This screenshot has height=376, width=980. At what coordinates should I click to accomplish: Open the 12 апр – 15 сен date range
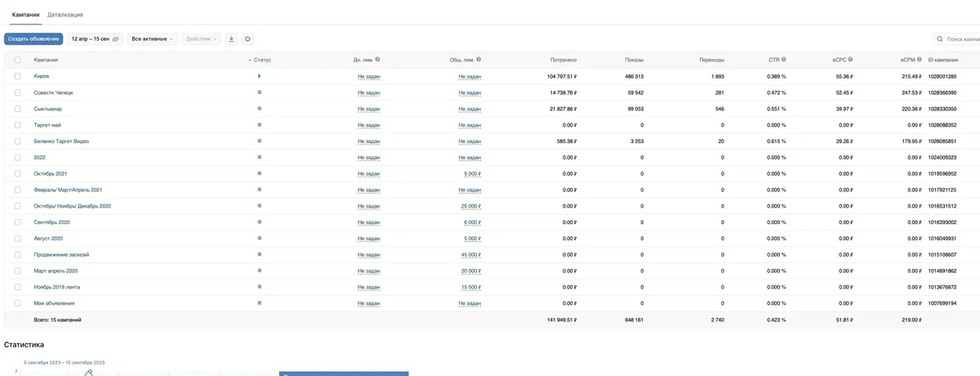(x=95, y=38)
